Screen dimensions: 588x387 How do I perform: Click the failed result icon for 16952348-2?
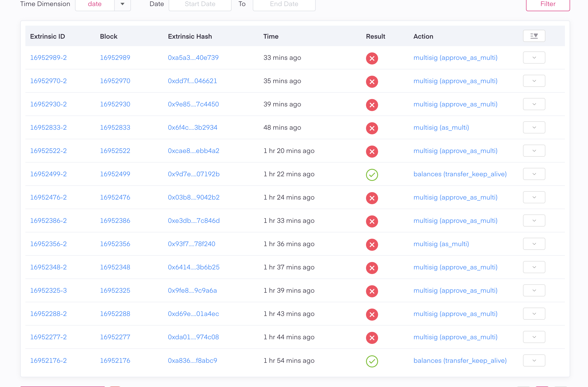372,268
